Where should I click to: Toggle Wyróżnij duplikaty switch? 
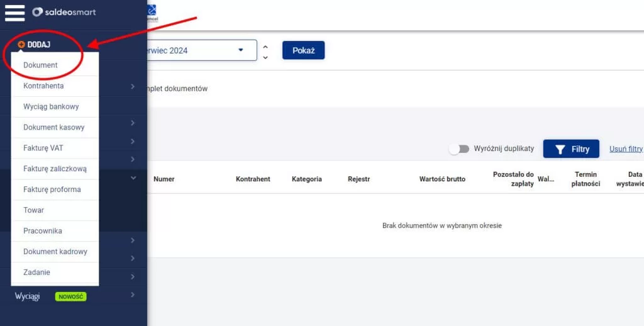click(x=459, y=149)
